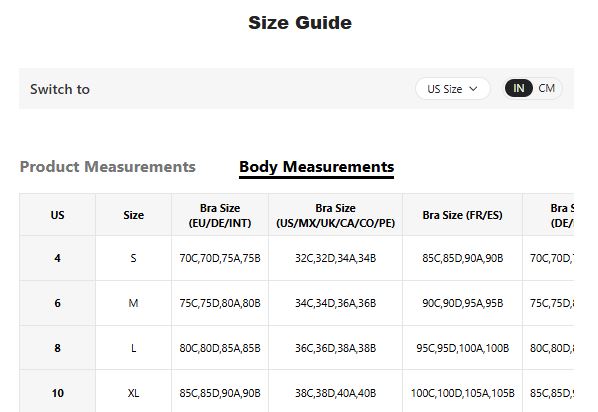This screenshot has width=598, height=412.
Task: Click the Bra Size (FR/ES) header
Action: pos(462,215)
